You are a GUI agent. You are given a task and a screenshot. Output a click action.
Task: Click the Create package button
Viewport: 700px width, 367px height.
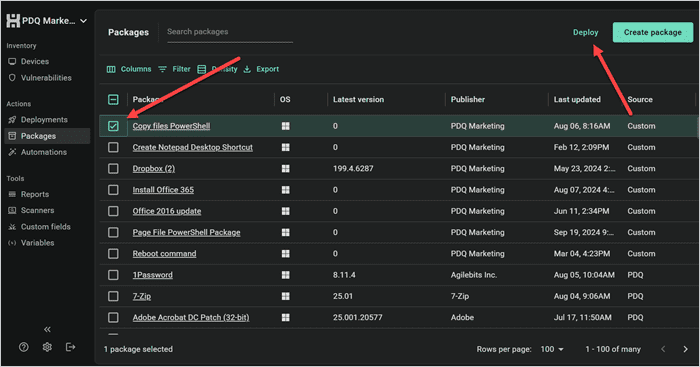tap(653, 32)
